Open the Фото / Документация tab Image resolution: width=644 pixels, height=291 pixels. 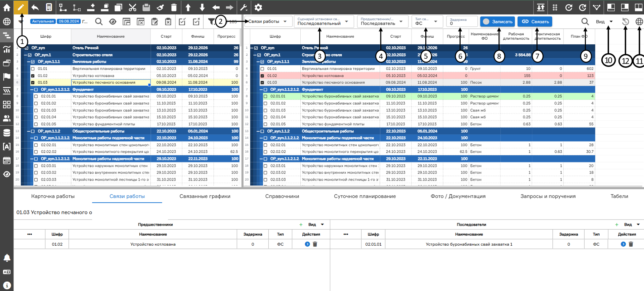point(458,196)
